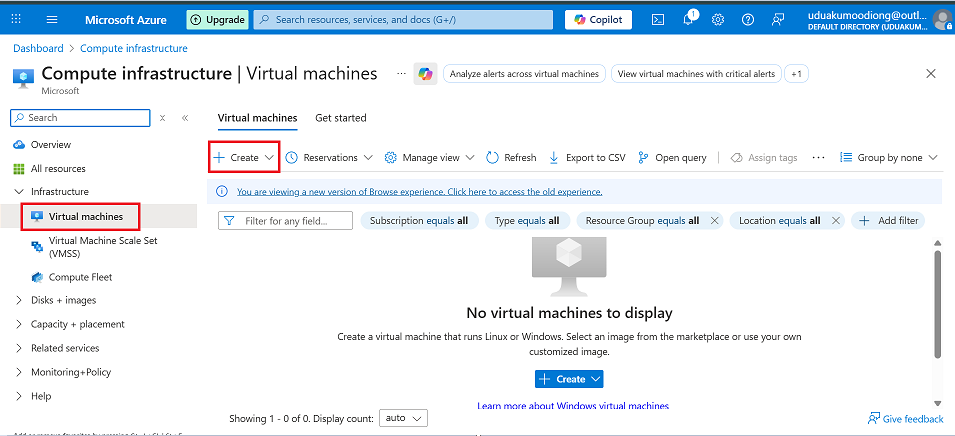Viewport: 955px width, 436px height.
Task: Open the Azure app launcher grid icon
Action: point(16,19)
